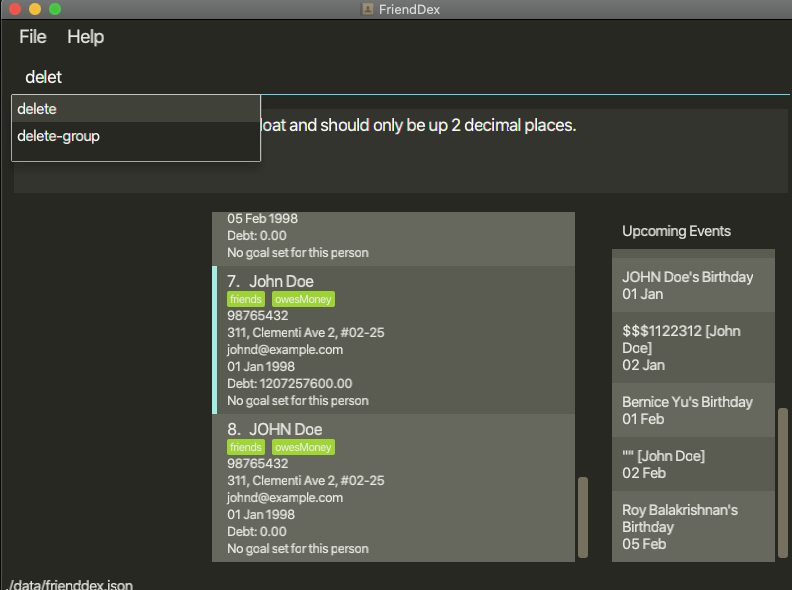Click the Upcoming Events scrollbar thumb
The width and height of the screenshot is (792, 590).
[783, 482]
